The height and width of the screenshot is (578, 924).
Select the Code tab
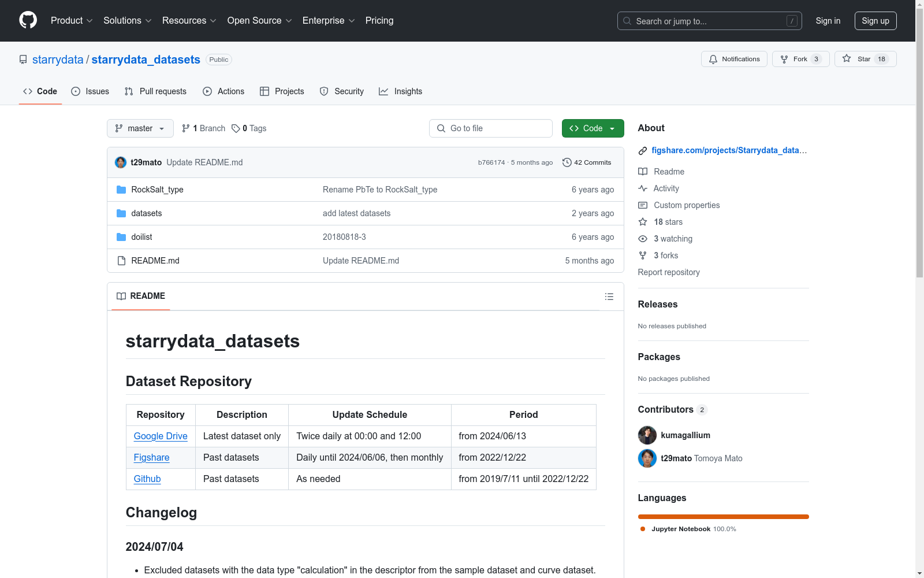coord(40,91)
